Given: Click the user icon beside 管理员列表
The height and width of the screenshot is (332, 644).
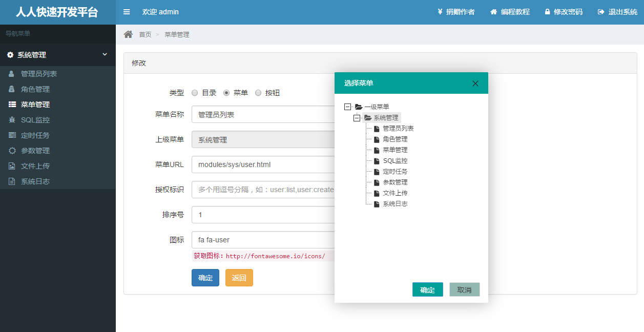Looking at the screenshot, I should pos(11,74).
